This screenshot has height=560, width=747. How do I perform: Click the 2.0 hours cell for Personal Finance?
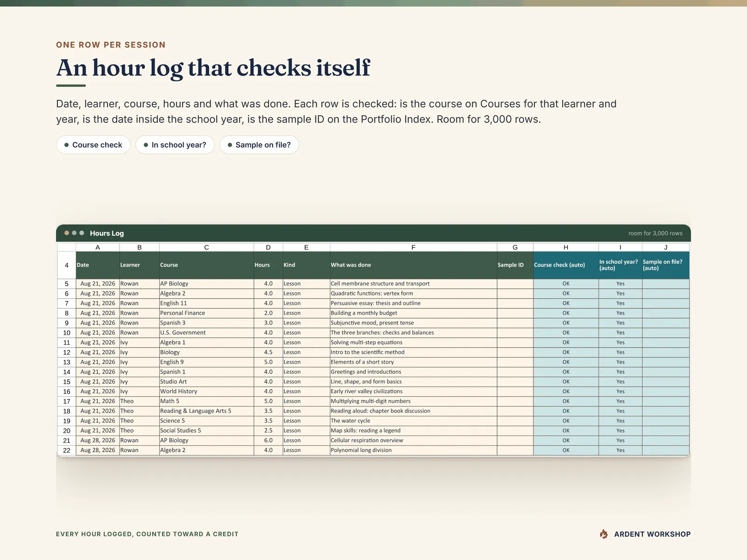point(268,313)
